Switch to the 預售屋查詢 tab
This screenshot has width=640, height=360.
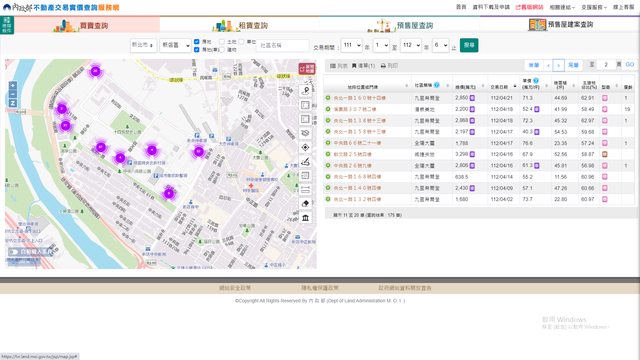(400, 25)
